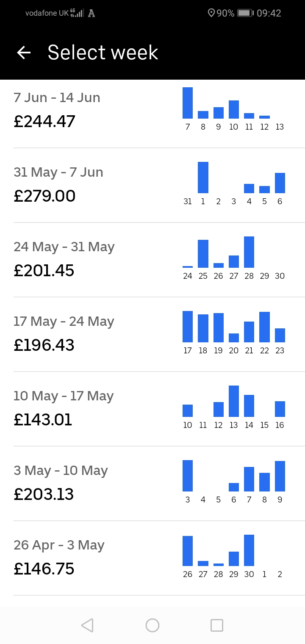The width and height of the screenshot is (305, 644).
Task: Open recent apps square button
Action: (x=216, y=625)
